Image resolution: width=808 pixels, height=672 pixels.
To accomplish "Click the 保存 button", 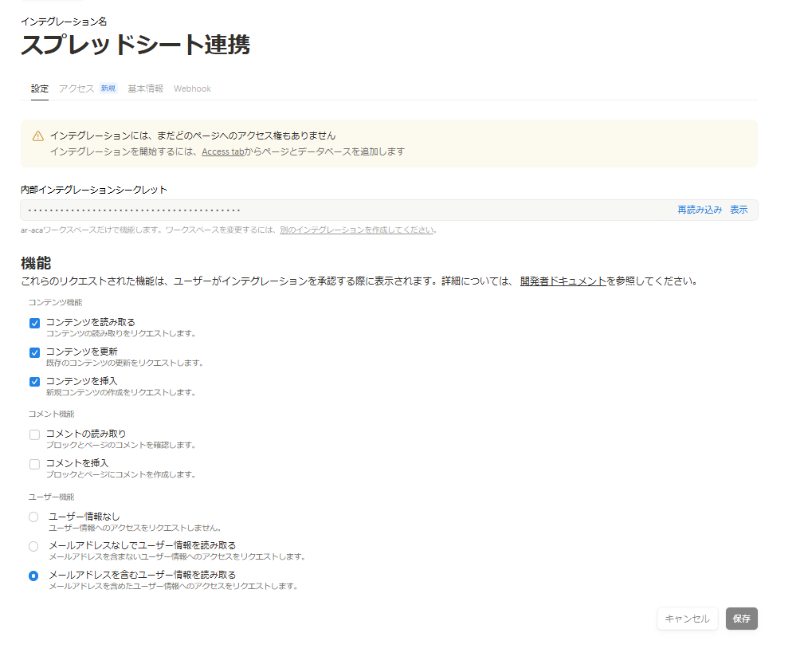I will [x=741, y=619].
